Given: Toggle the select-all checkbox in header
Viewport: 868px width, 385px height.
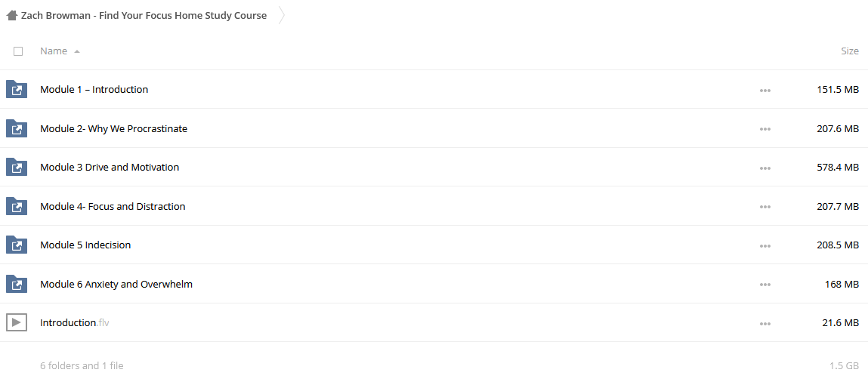Looking at the screenshot, I should 18,51.
